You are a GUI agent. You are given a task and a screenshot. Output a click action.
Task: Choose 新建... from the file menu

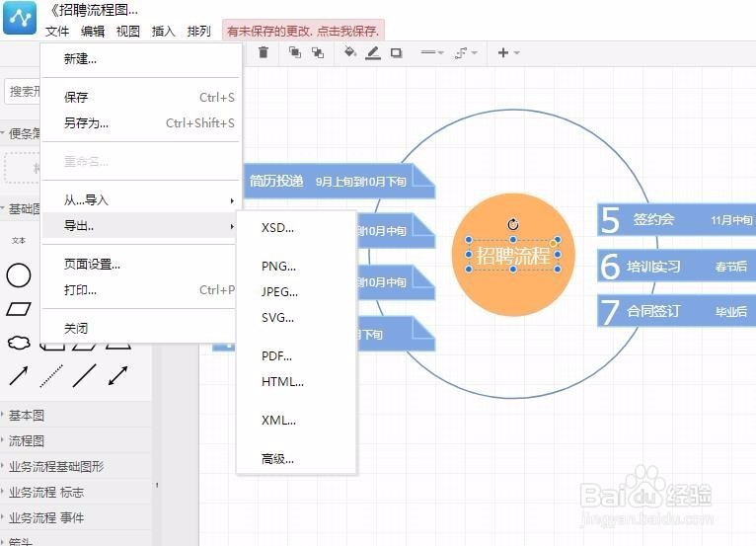[x=141, y=59]
